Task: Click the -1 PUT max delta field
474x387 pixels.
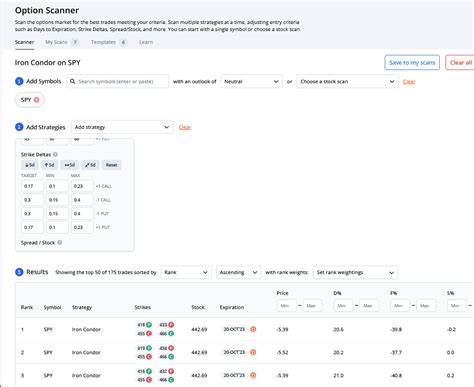Action: pyautogui.click(x=82, y=213)
